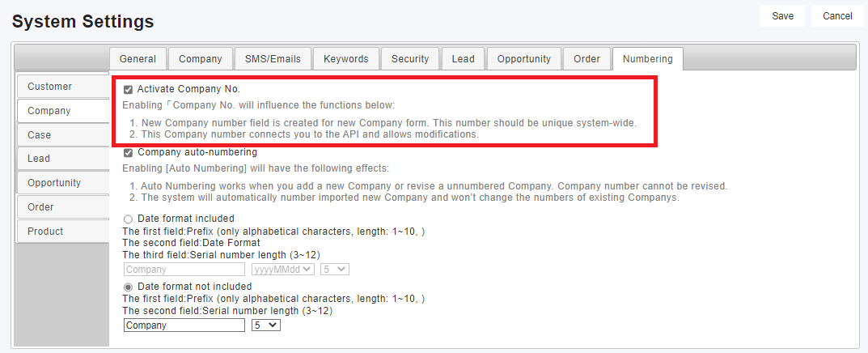Open Customer in the side menu
Image resolution: width=868 pixels, height=353 pixels.
(x=61, y=87)
